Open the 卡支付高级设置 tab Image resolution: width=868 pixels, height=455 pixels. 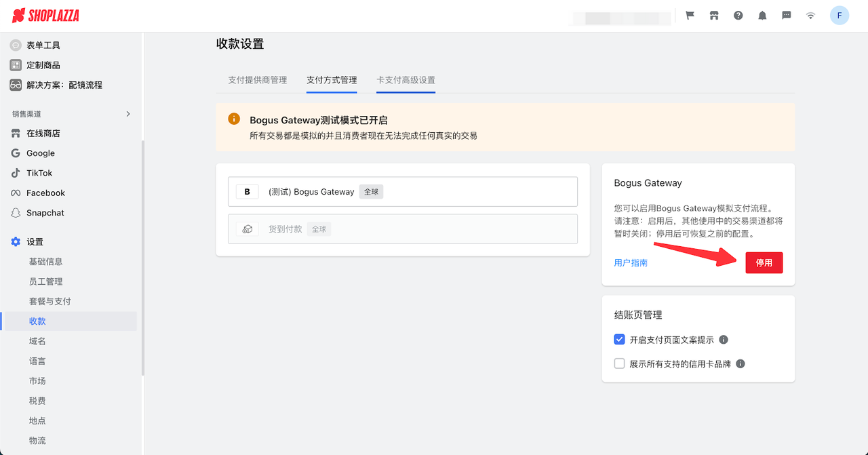[406, 79]
